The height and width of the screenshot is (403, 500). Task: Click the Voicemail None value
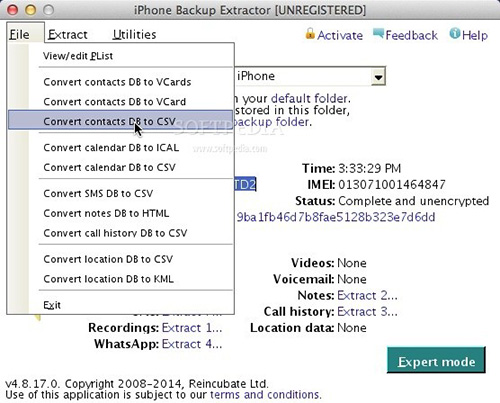click(352, 279)
